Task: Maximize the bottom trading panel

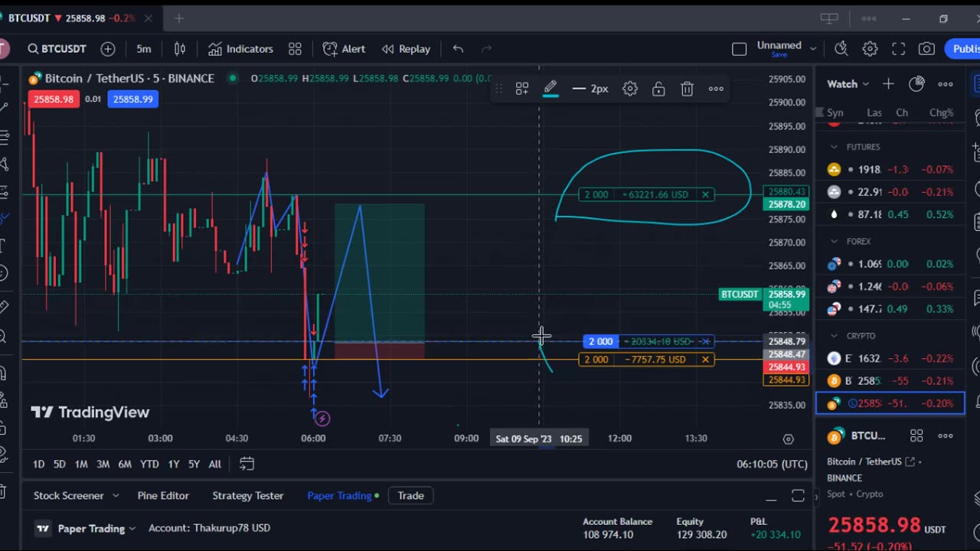Action: coord(798,496)
